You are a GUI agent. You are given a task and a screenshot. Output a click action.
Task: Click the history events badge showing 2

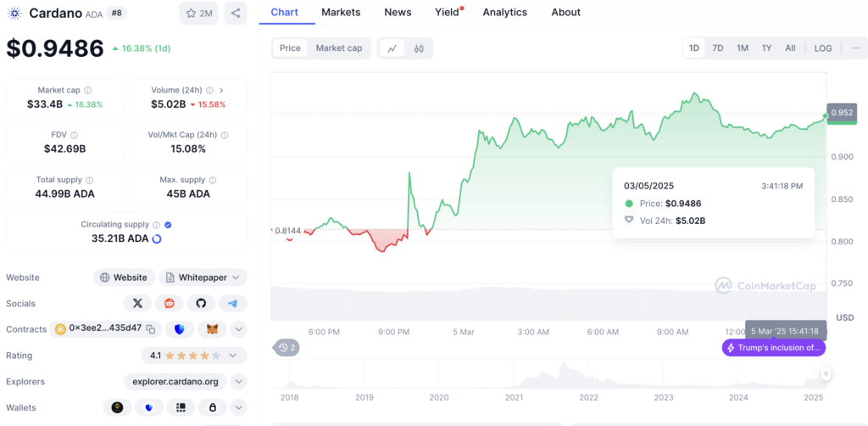(287, 348)
